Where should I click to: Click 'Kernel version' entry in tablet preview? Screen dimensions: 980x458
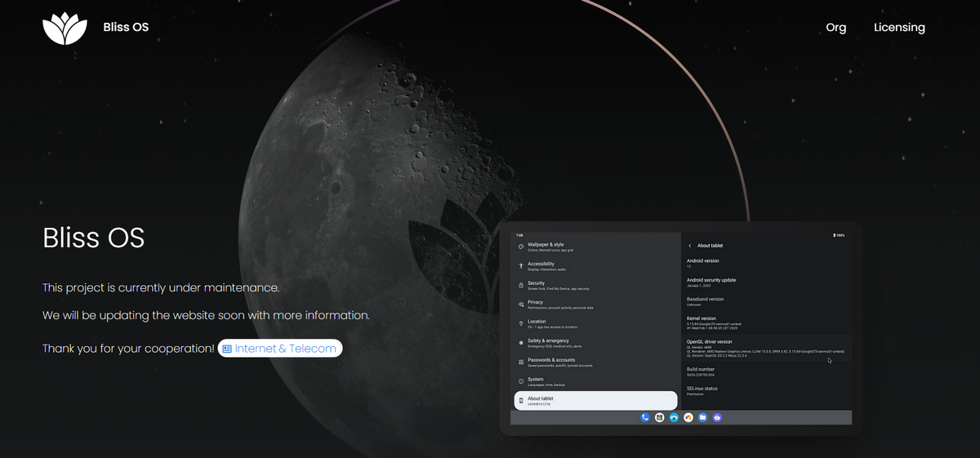(x=766, y=322)
